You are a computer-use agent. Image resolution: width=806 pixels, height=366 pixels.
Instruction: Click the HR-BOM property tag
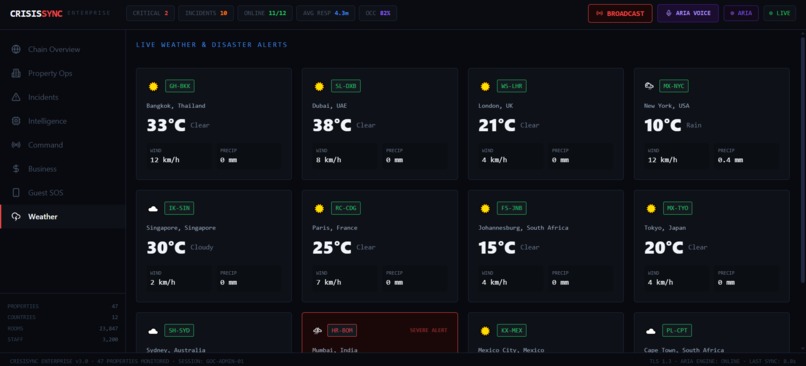pos(342,331)
